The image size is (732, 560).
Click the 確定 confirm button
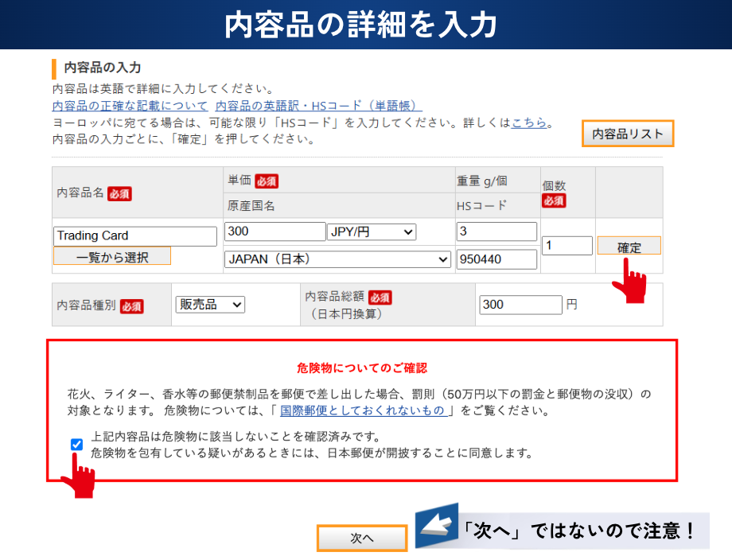pos(629,247)
